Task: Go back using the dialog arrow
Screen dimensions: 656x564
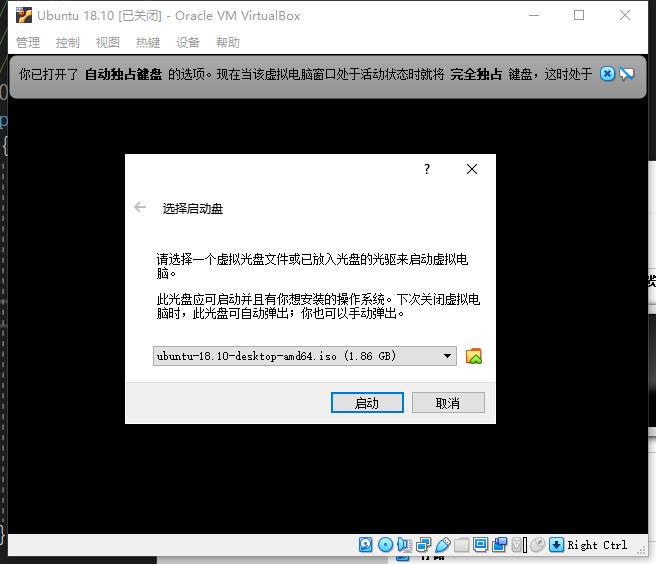Action: 140,207
